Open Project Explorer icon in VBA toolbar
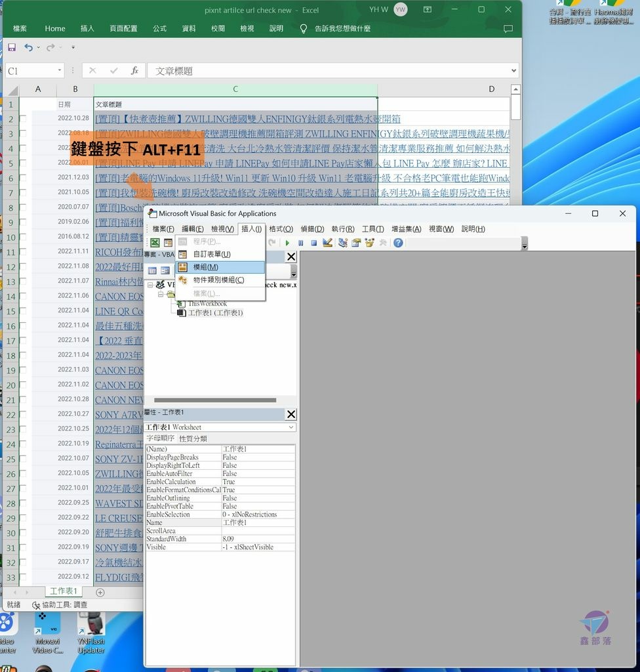Viewport: 640px width, 672px height. click(x=342, y=243)
